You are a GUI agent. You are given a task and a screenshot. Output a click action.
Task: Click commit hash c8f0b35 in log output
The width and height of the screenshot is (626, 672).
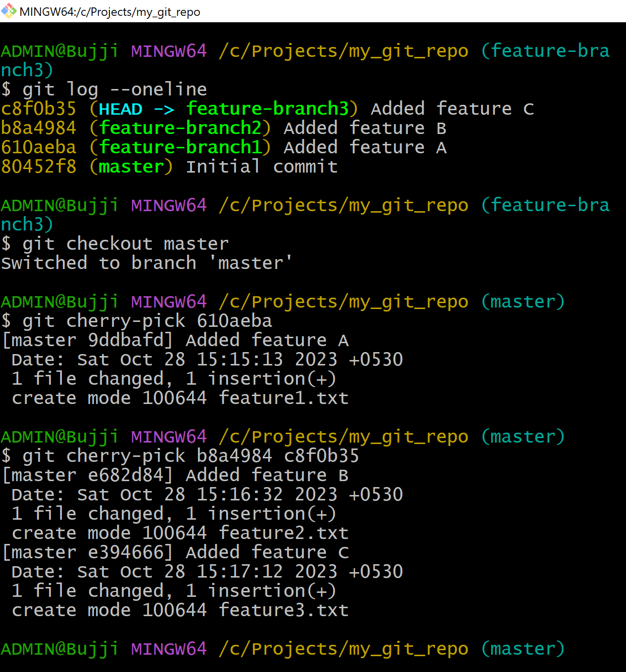click(x=39, y=109)
